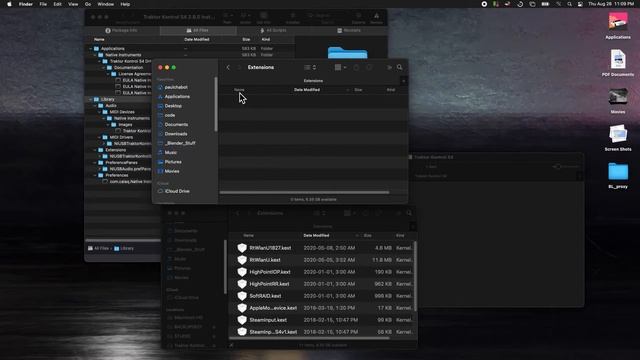Open Documents in the front Finder sidebar
This screenshot has width=640, height=360.
176,124
